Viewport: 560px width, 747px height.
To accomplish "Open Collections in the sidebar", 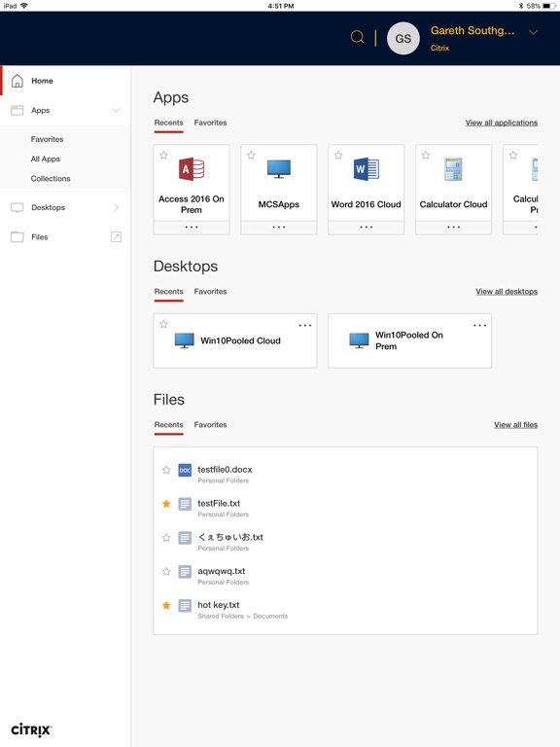I will [51, 178].
